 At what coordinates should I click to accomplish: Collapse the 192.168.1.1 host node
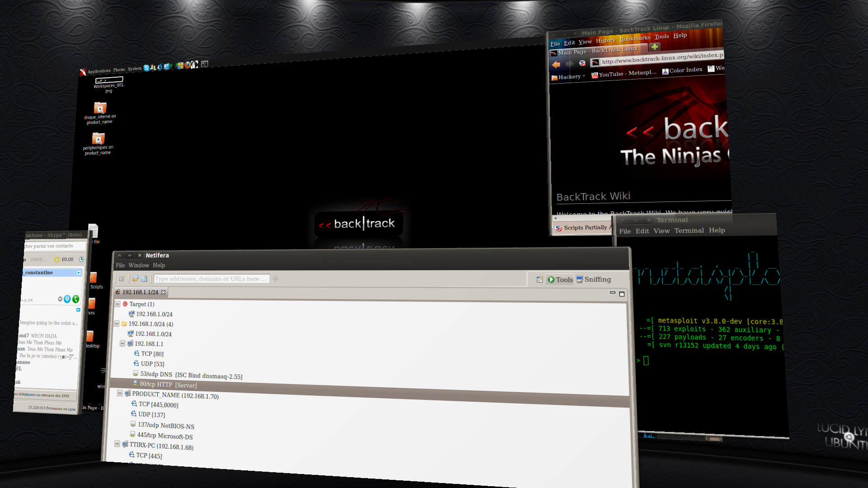pos(123,343)
